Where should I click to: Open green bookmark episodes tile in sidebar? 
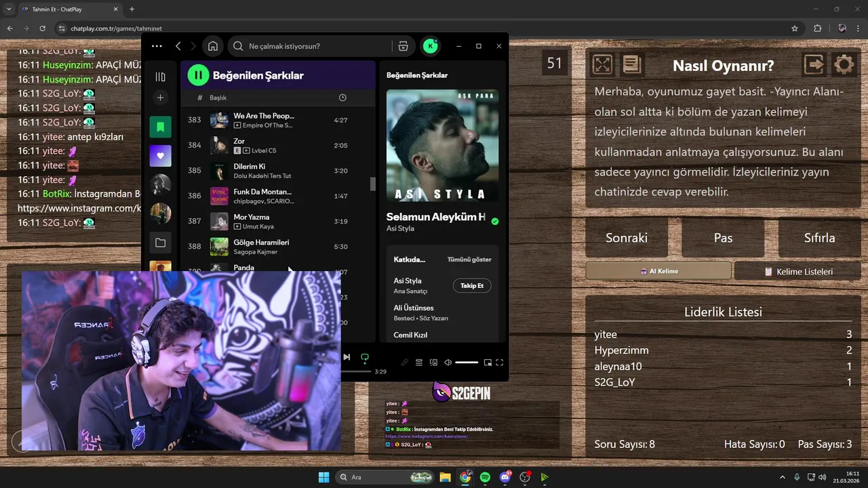pyautogui.click(x=161, y=127)
